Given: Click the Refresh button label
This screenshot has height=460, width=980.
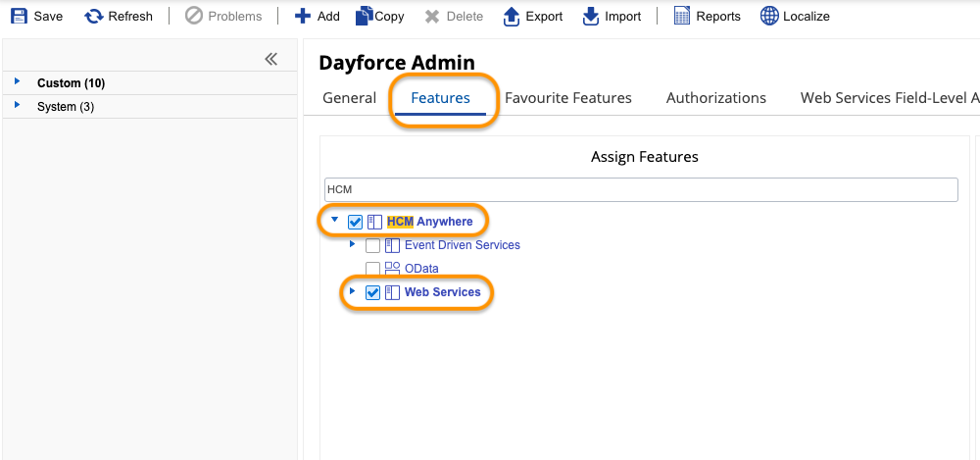Looking at the screenshot, I should [x=130, y=17].
